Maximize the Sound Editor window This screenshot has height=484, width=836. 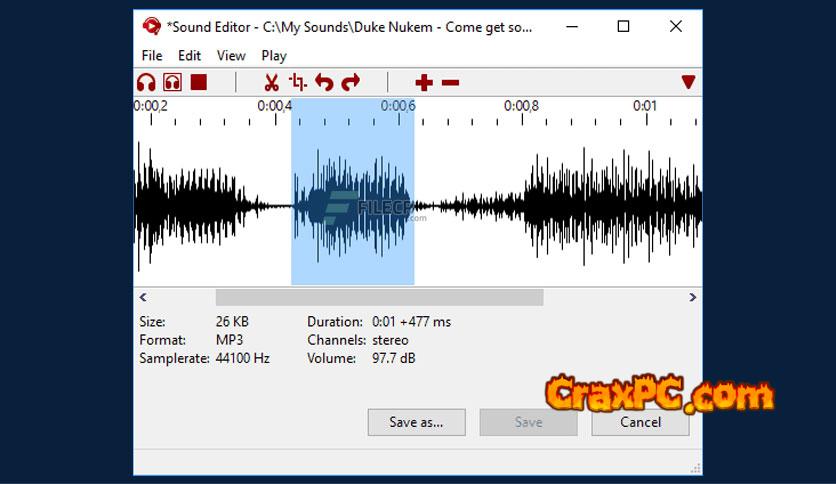[x=623, y=26]
